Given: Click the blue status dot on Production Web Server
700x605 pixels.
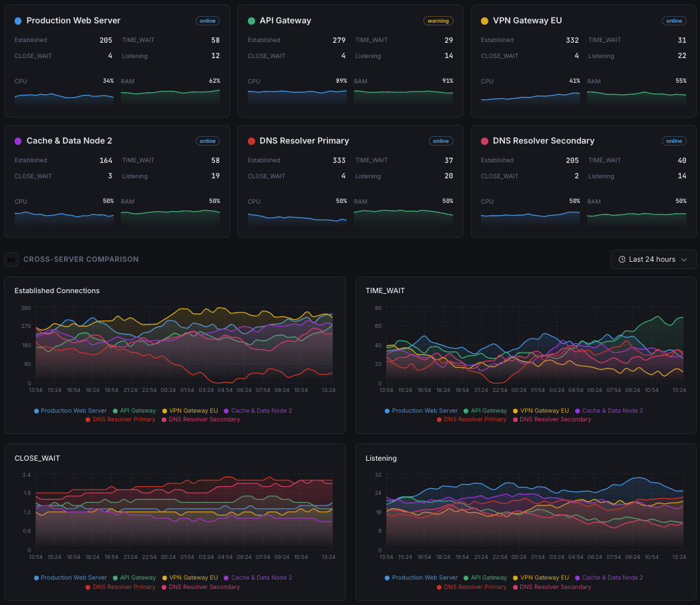Looking at the screenshot, I should (18, 21).
